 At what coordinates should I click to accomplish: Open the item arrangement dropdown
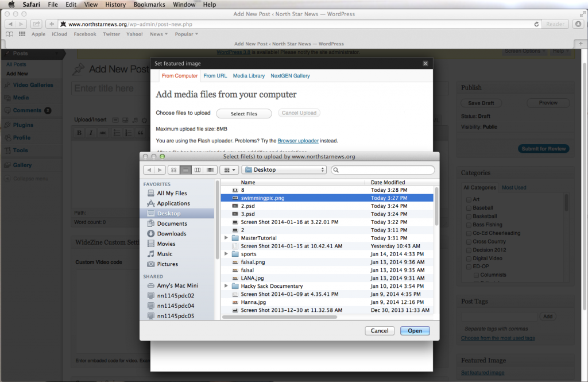(x=229, y=170)
